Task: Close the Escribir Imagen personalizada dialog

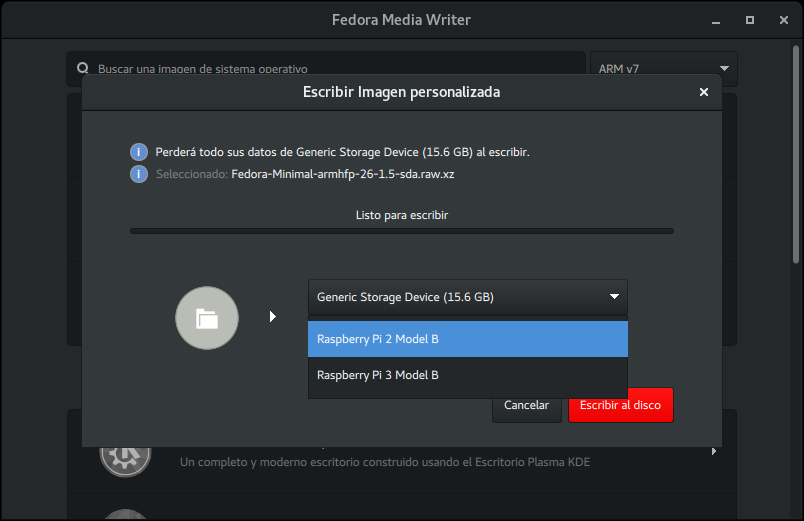Action: point(704,92)
